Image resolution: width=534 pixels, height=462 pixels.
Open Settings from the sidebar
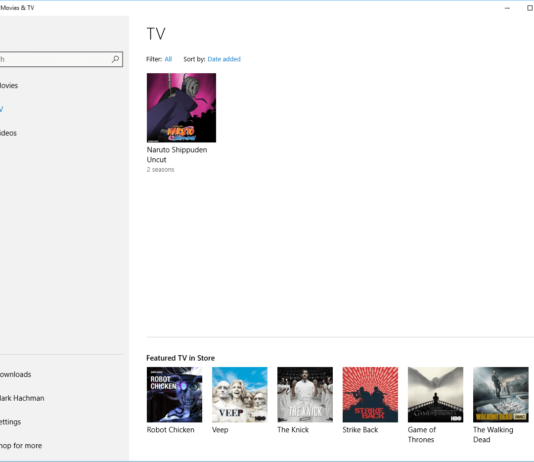tap(10, 422)
